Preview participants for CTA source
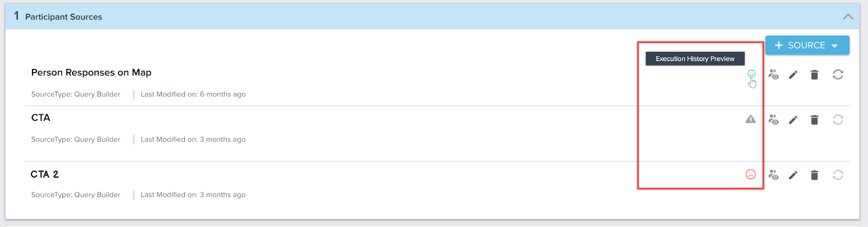 [x=774, y=120]
